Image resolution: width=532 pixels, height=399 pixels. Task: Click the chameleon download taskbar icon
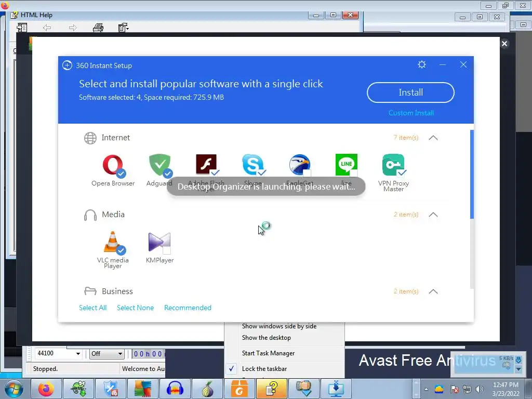[x=78, y=389]
